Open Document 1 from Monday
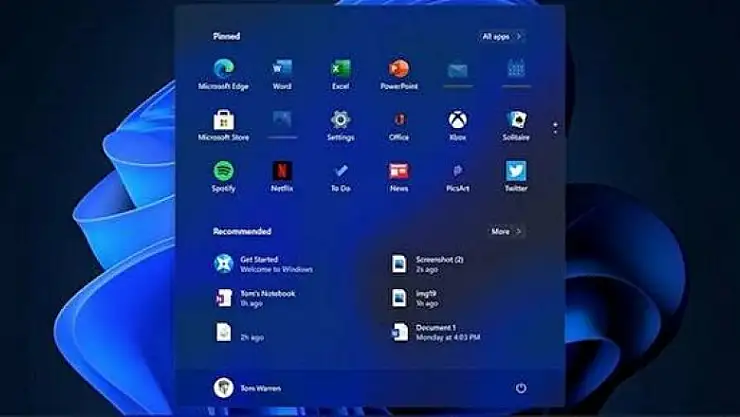Viewport: 740px width, 417px height. click(x=436, y=333)
